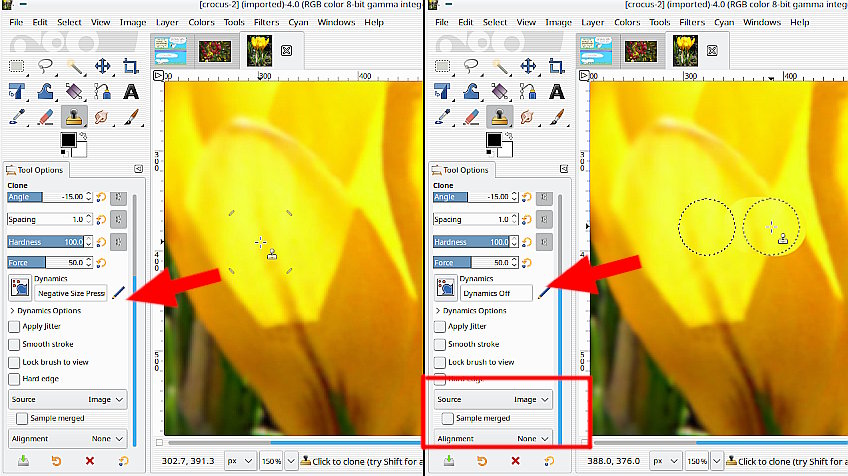Open px unit dropdown in left window
This screenshot has width=848, height=476.
pos(240,461)
